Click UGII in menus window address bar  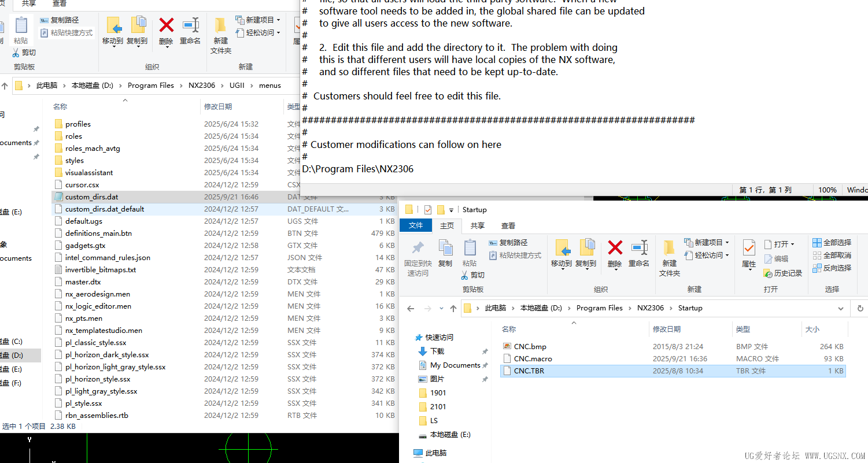tap(237, 86)
